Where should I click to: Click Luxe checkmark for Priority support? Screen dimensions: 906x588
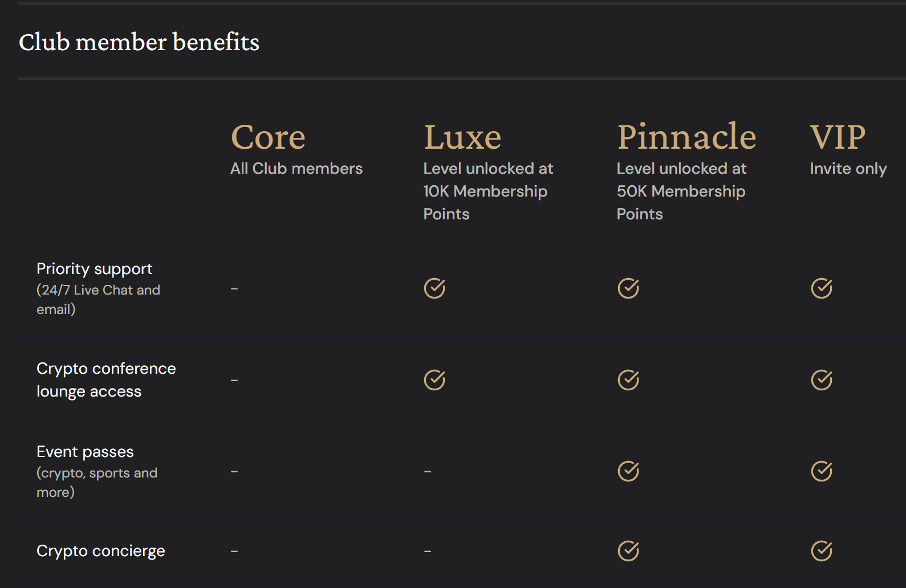pyautogui.click(x=434, y=288)
